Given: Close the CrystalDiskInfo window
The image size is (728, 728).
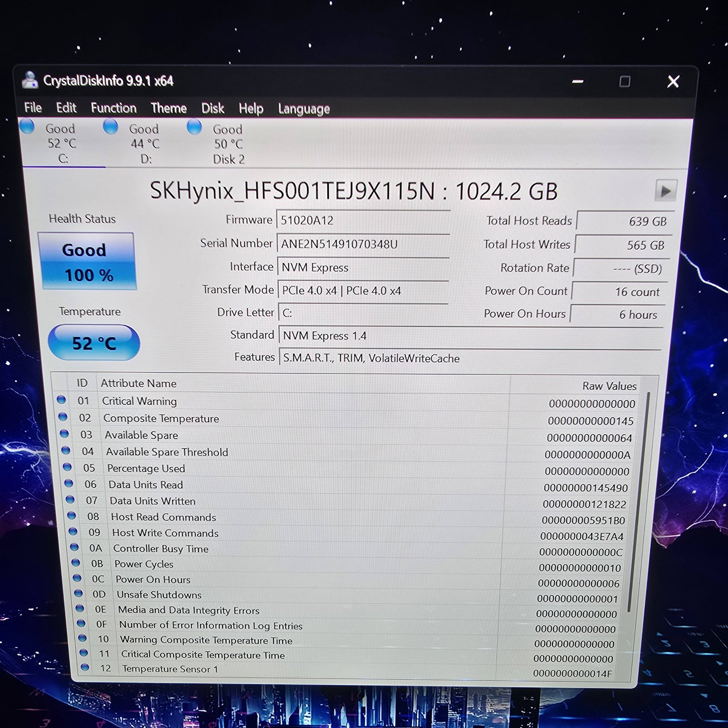Looking at the screenshot, I should pos(673,81).
